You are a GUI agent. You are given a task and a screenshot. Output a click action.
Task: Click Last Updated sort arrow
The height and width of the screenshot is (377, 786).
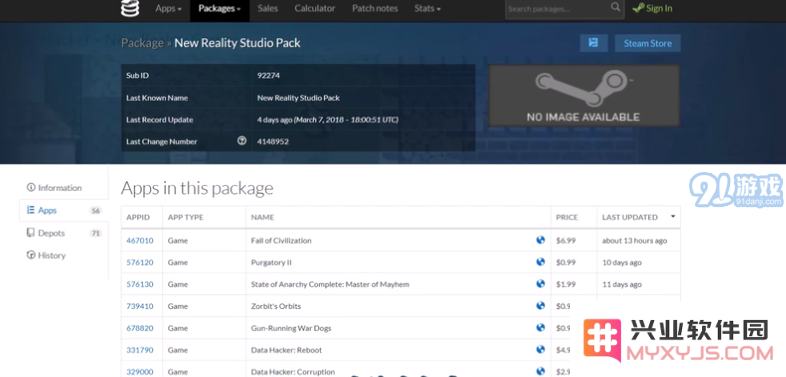click(673, 217)
